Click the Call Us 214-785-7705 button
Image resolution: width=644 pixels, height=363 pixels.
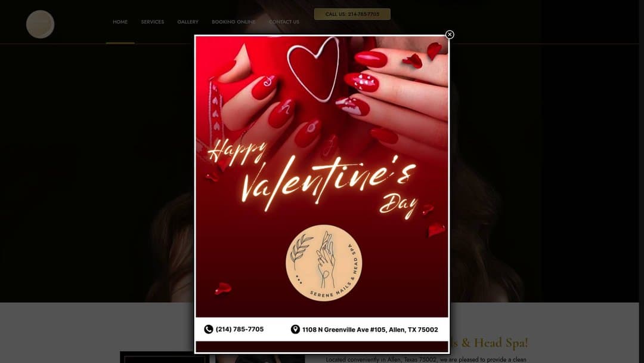pyautogui.click(x=352, y=14)
